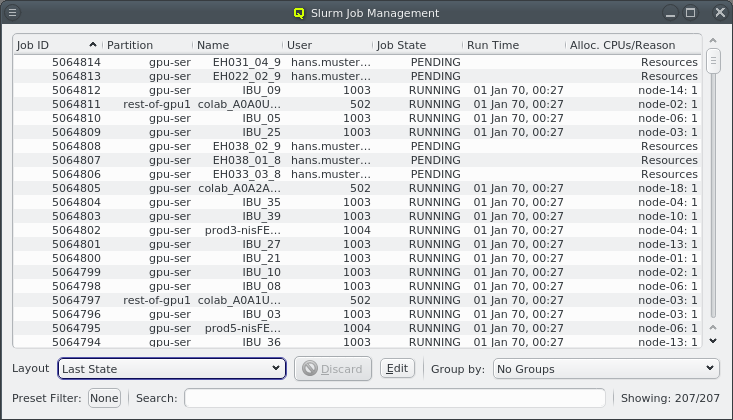
Task: Maximize the Slurm Job Management window
Action: coord(690,13)
